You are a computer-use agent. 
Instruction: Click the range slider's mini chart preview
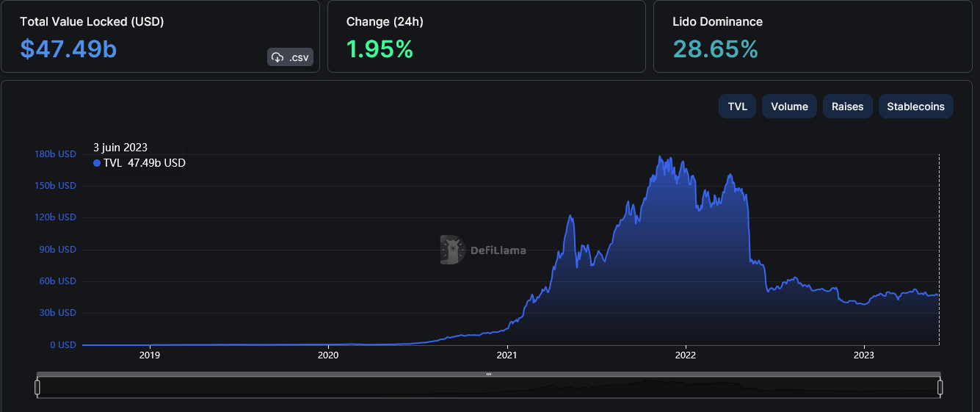pos(488,387)
